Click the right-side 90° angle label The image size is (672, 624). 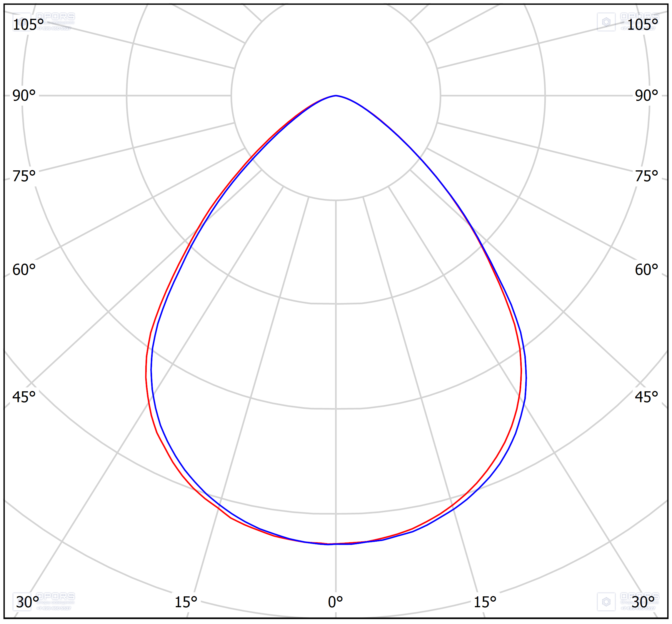[646, 96]
